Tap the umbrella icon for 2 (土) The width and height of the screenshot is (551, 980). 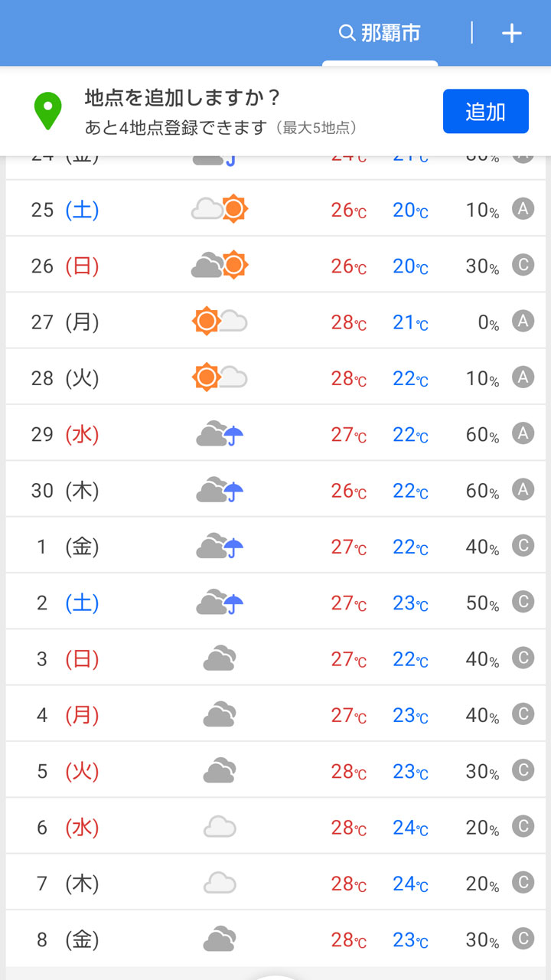234,604
